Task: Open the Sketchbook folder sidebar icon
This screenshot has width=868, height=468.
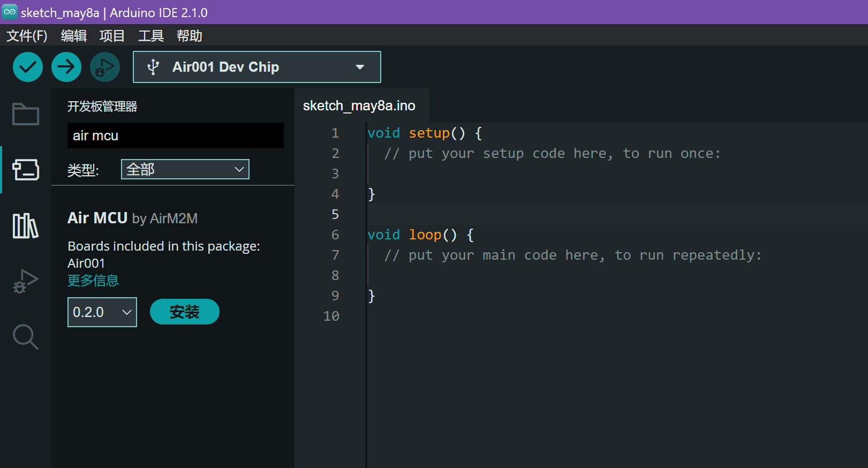Action: coord(26,114)
